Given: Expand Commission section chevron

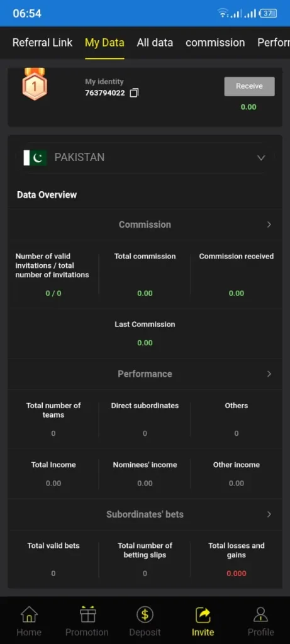Looking at the screenshot, I should pyautogui.click(x=269, y=225).
